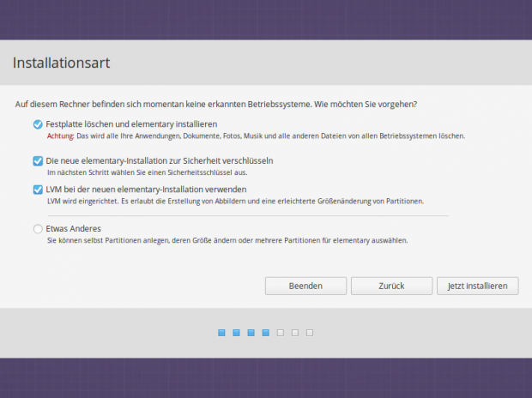
Task: Click text 'Im nächsten Schritt wählen Sie einen Sicherheitsschlüssel aus.'
Action: [x=148, y=172]
